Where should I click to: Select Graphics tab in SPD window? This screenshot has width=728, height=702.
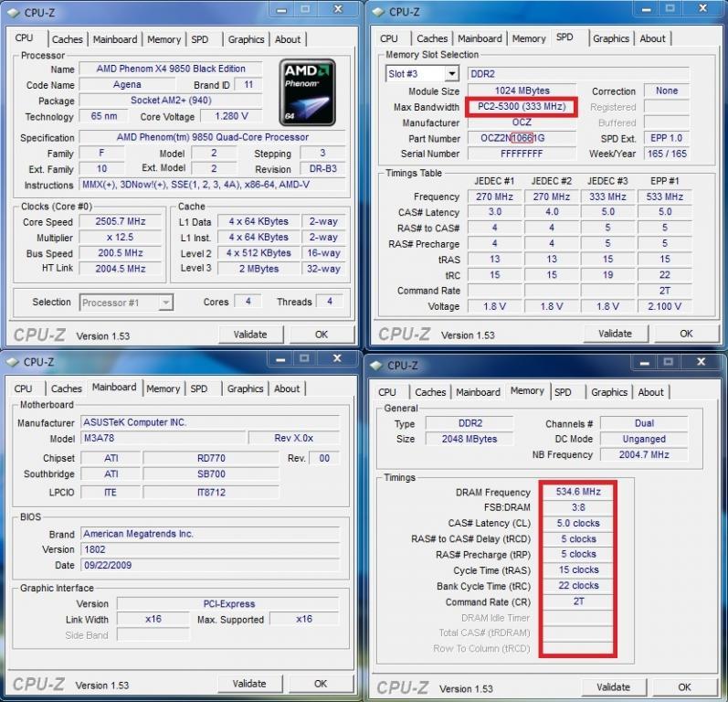(611, 38)
